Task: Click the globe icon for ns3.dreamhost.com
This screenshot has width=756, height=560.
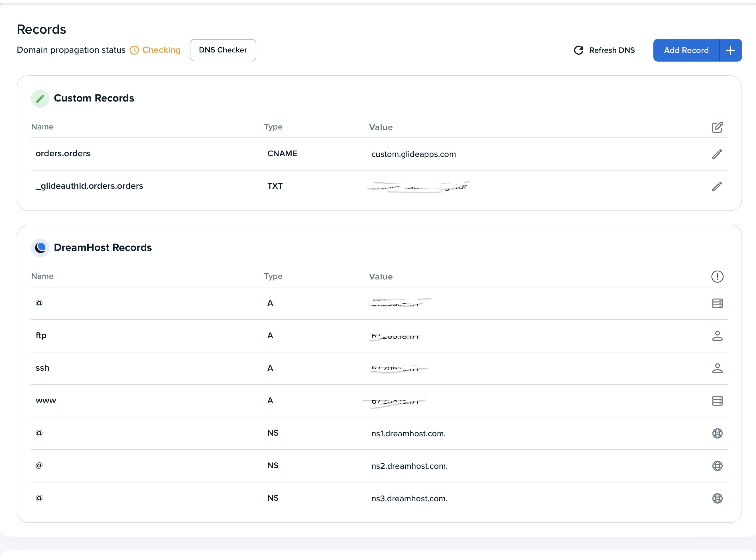Action: [717, 498]
